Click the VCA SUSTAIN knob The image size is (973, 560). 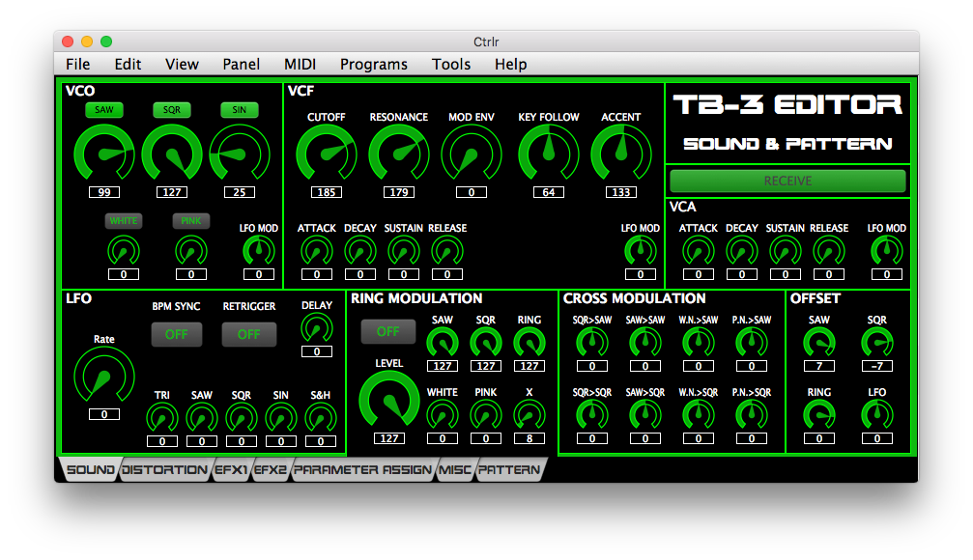pyautogui.click(x=786, y=251)
